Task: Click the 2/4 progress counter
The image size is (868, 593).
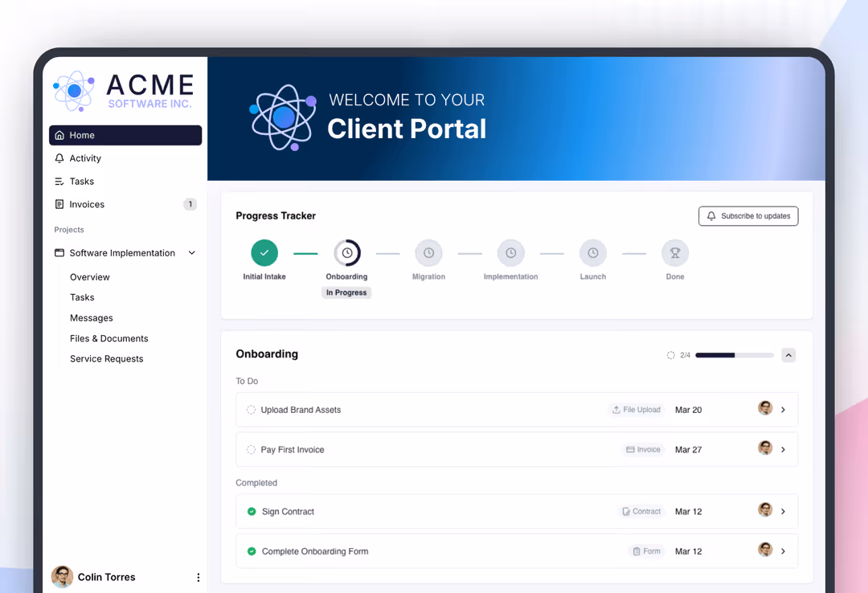Action: (686, 355)
